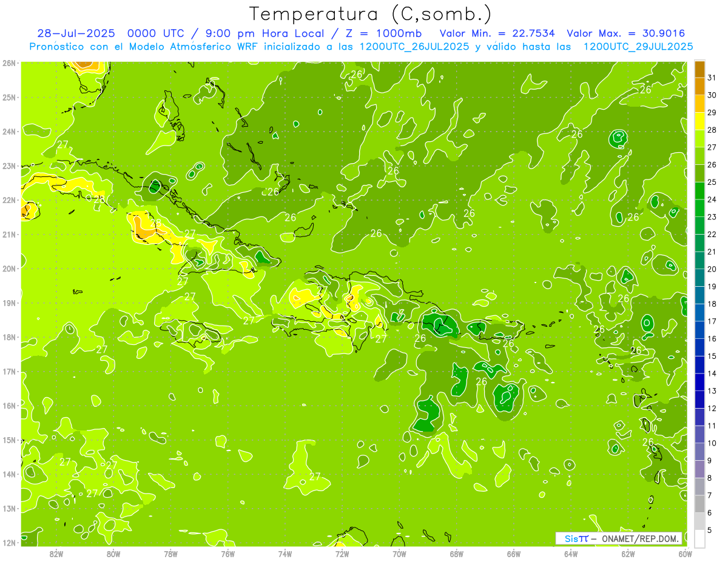The height and width of the screenshot is (562, 728).
Task: Select the yellow legend band between 28 and 29
Action: 699,122
